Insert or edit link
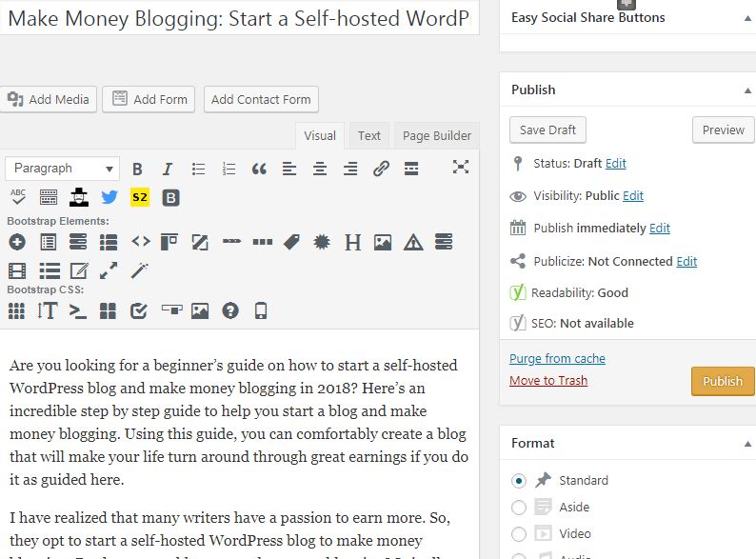 [381, 169]
